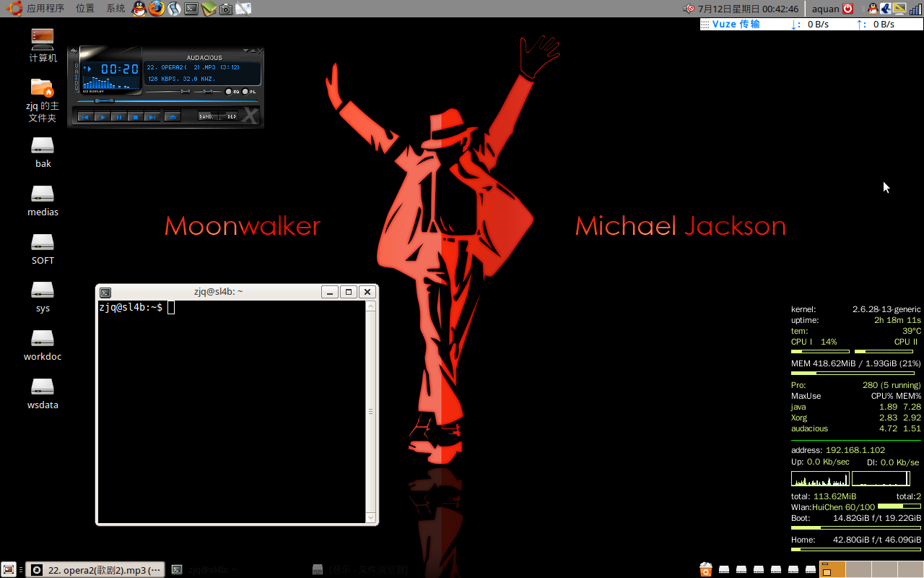Viewport: 924px width, 578px height.
Task: Click the terminal vertical scrollbar
Action: (371, 411)
